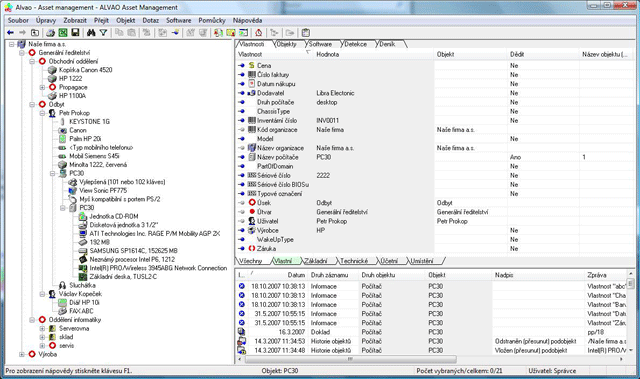The image size is (640, 379).
Task: Select Kopírka Canon 4520 in tree
Action: (x=85, y=70)
